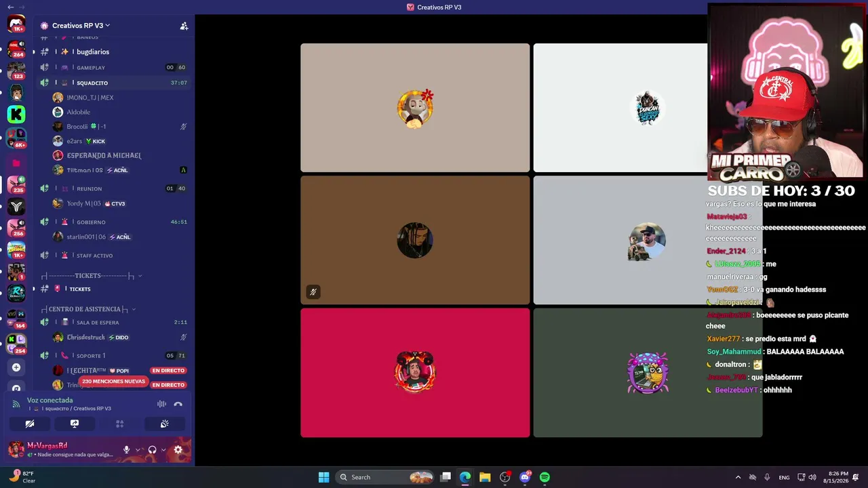The width and height of the screenshot is (868, 488).
Task: Open server icon with 264 badge
Action: 16,49
